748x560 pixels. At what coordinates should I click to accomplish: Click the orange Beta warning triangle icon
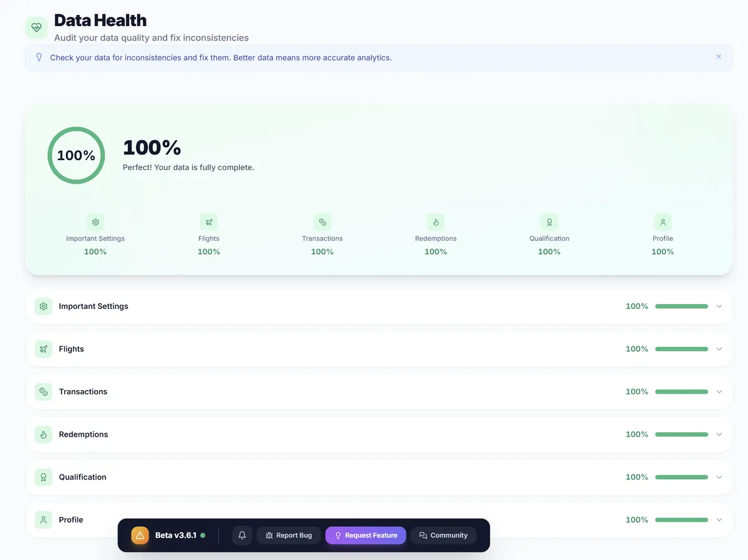(x=140, y=535)
